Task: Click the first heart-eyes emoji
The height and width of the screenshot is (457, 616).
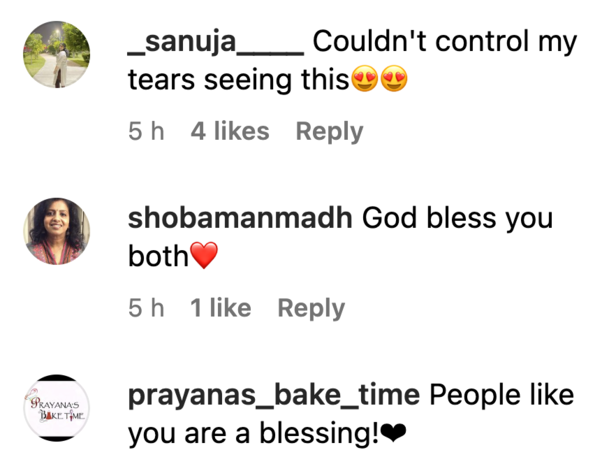Action: tap(365, 82)
